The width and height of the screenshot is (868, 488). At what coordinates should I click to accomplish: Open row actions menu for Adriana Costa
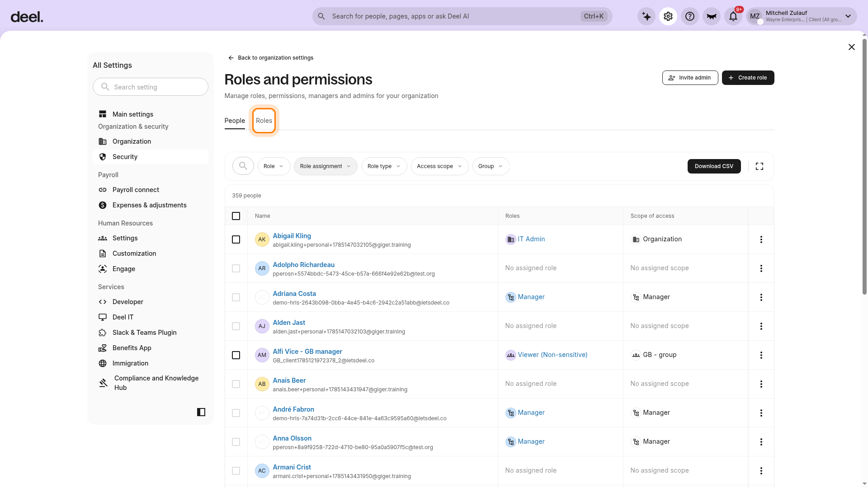point(761,297)
